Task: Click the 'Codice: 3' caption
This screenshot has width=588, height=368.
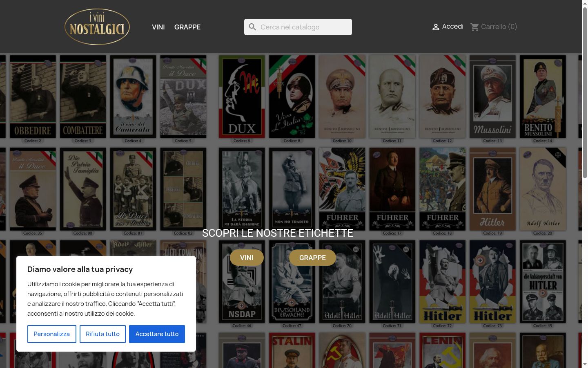Action: (83, 141)
